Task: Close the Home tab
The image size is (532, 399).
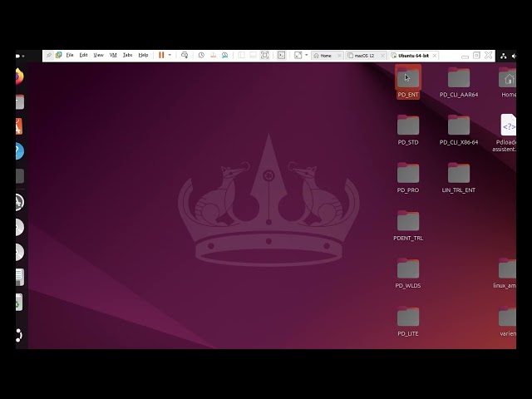Action: tap(339, 56)
